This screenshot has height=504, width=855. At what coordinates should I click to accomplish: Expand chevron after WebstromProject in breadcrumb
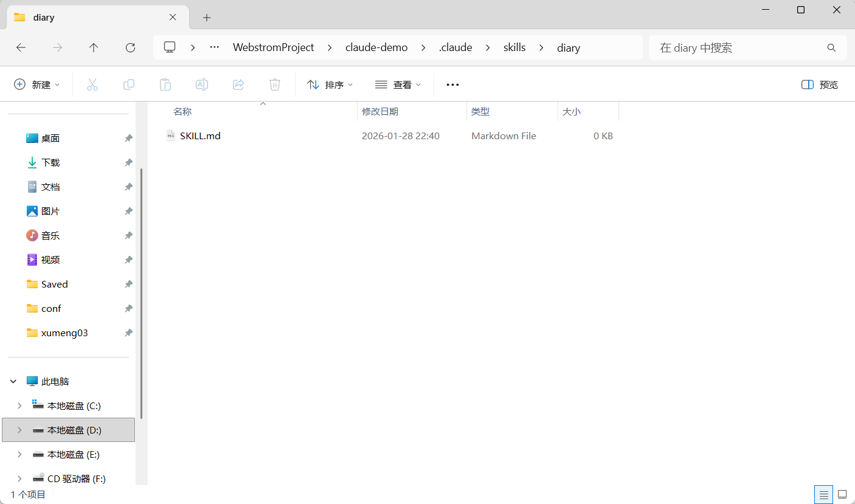tap(330, 47)
